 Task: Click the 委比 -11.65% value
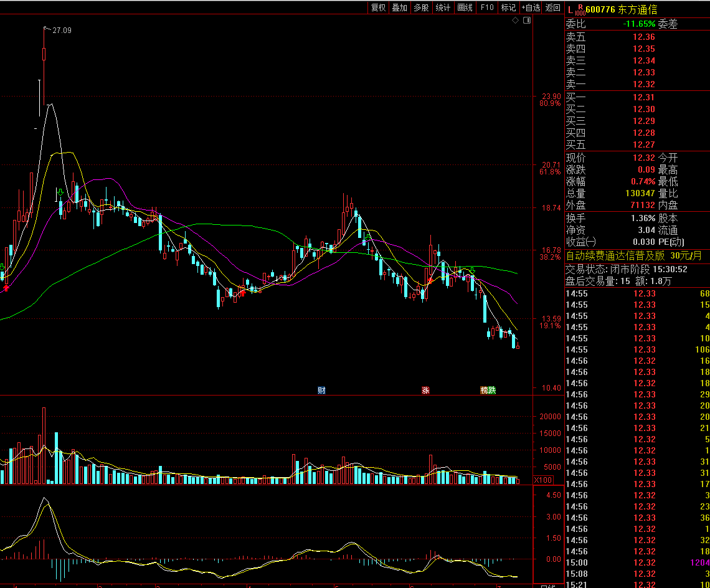[639, 24]
